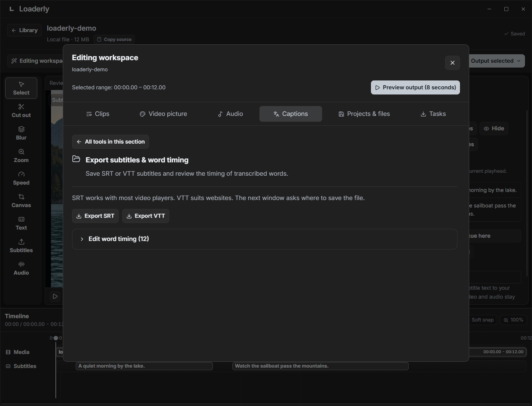The width and height of the screenshot is (532, 406).
Task: Return to All tools in this section
Action: pos(110,142)
